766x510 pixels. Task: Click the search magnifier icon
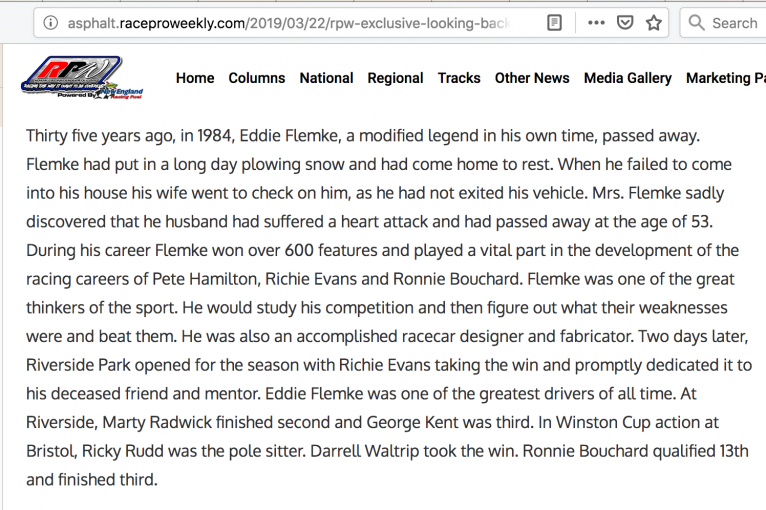coord(696,22)
